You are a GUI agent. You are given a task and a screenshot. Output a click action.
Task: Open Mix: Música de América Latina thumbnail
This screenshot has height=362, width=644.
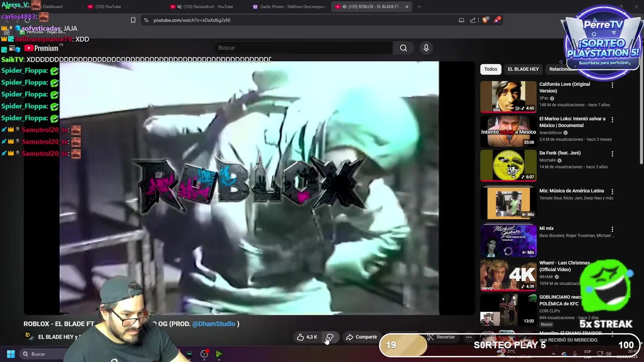tap(508, 203)
